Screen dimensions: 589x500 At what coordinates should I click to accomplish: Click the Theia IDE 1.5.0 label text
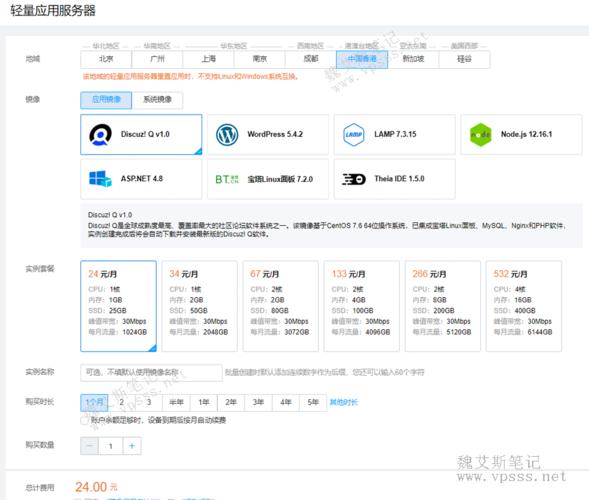pos(399,179)
